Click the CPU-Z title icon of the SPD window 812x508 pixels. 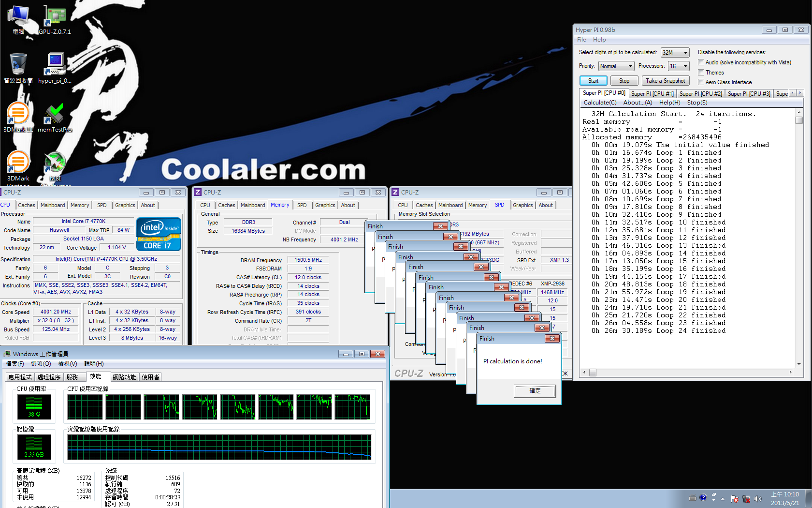[395, 192]
